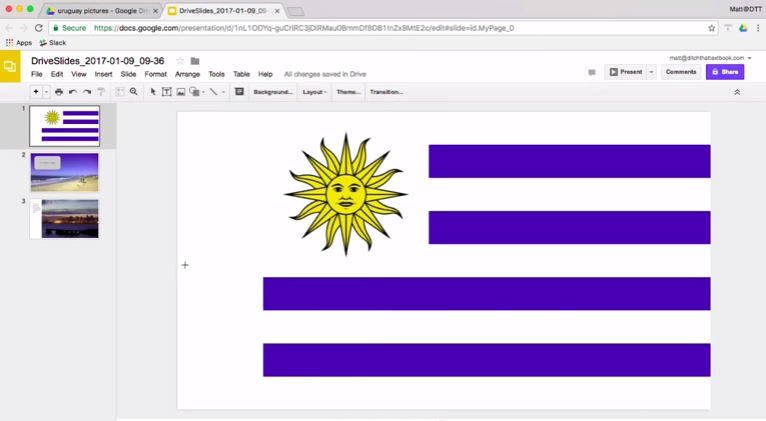Screen dimensions: 766x421
Task: Add a new slide with plus button
Action: [x=36, y=92]
